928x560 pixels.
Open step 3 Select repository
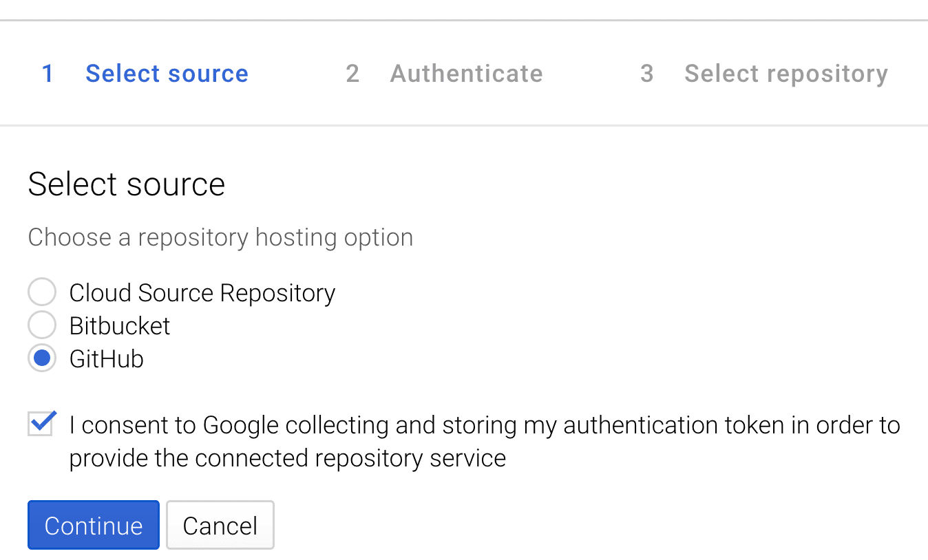(x=763, y=74)
